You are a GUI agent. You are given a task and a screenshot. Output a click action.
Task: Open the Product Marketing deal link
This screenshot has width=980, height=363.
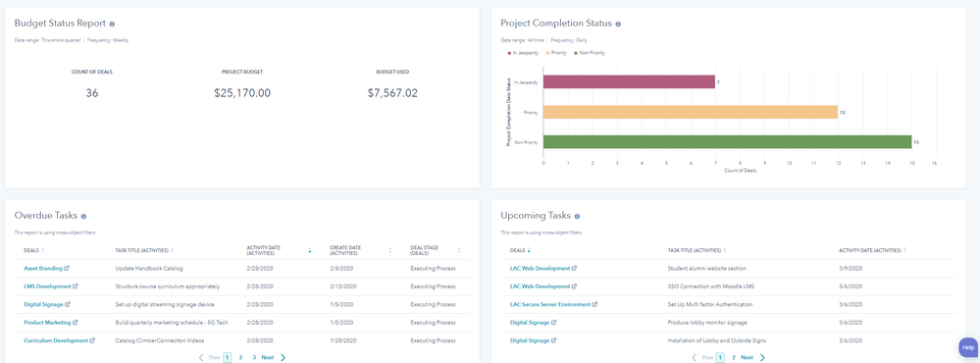tap(47, 323)
